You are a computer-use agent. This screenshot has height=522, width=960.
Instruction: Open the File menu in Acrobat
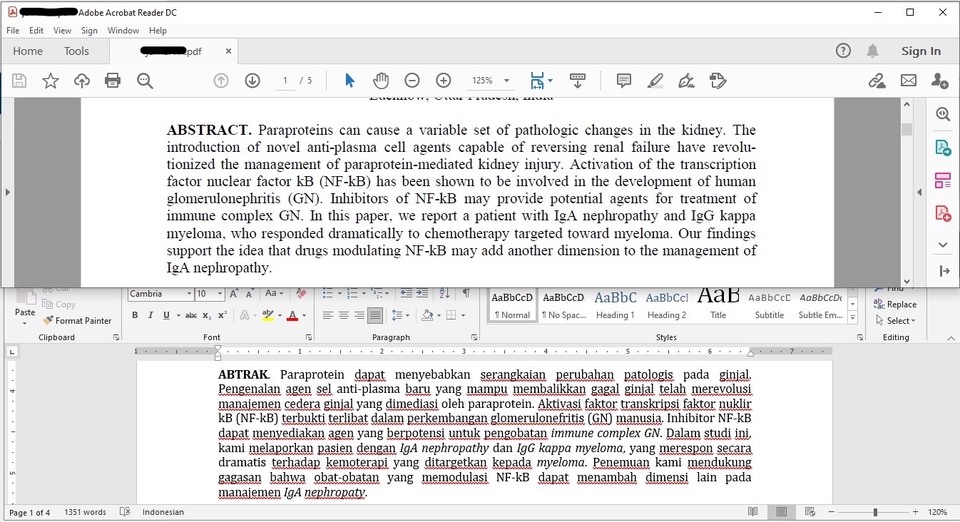click(13, 30)
